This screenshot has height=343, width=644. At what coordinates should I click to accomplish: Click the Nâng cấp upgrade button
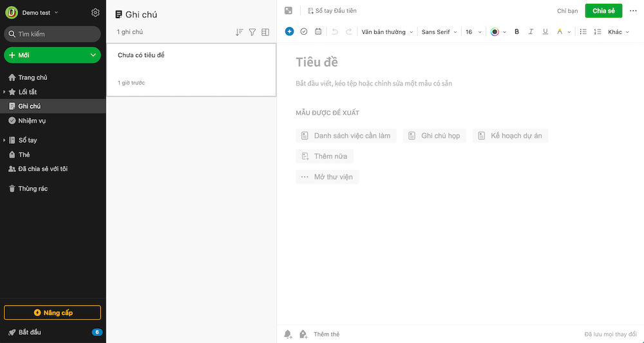[52, 313]
